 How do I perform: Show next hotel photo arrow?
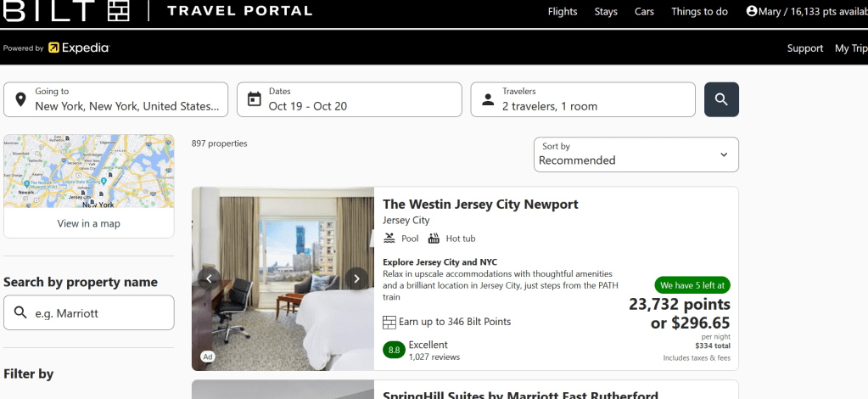tap(357, 278)
